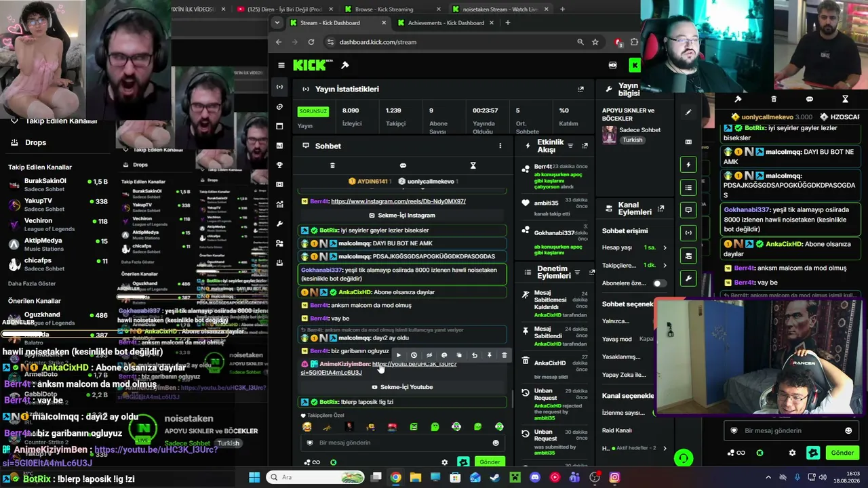Click the timeout clock in message action toolbar
The width and height of the screenshot is (868, 488).
point(414,355)
